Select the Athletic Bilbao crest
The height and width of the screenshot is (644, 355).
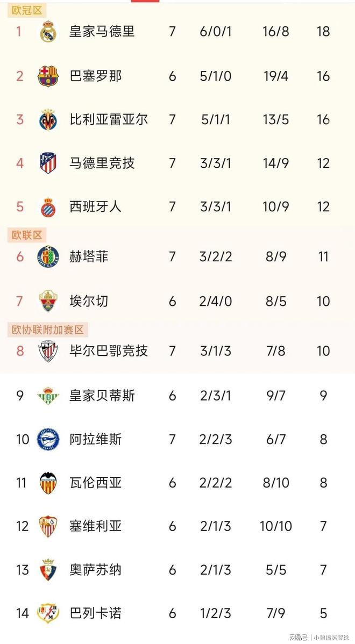tap(48, 352)
